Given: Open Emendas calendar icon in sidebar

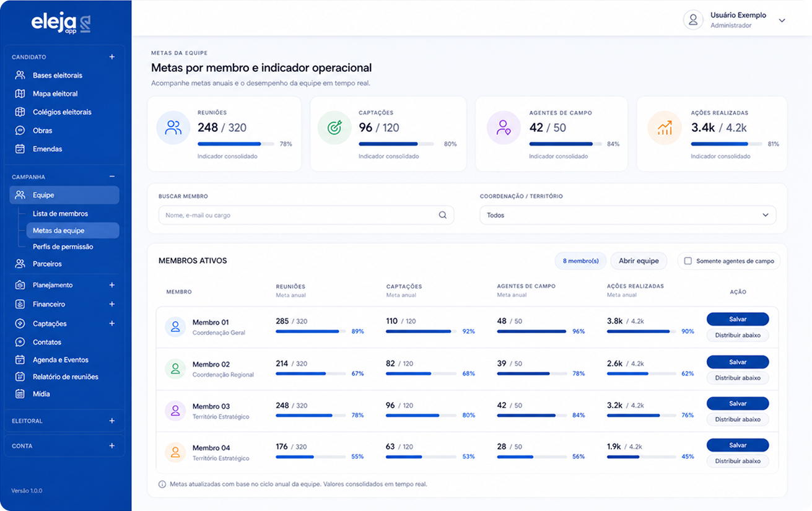Looking at the screenshot, I should click(x=20, y=149).
